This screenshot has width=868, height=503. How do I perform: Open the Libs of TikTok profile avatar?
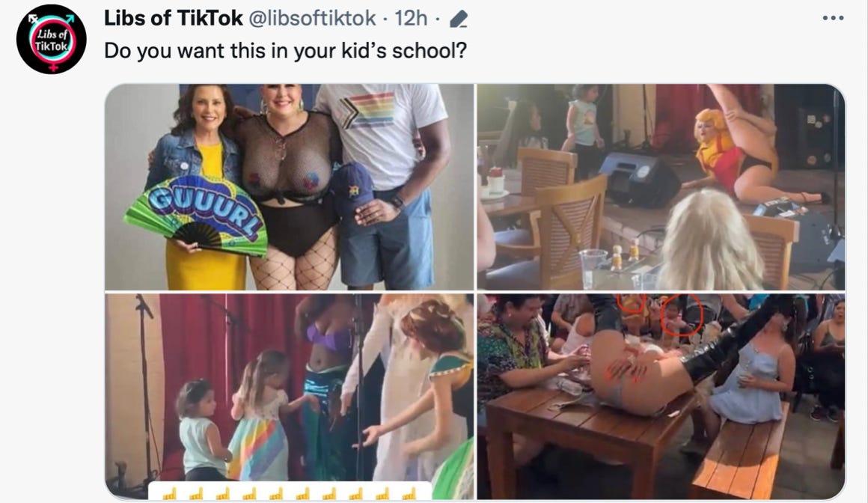pos(51,40)
